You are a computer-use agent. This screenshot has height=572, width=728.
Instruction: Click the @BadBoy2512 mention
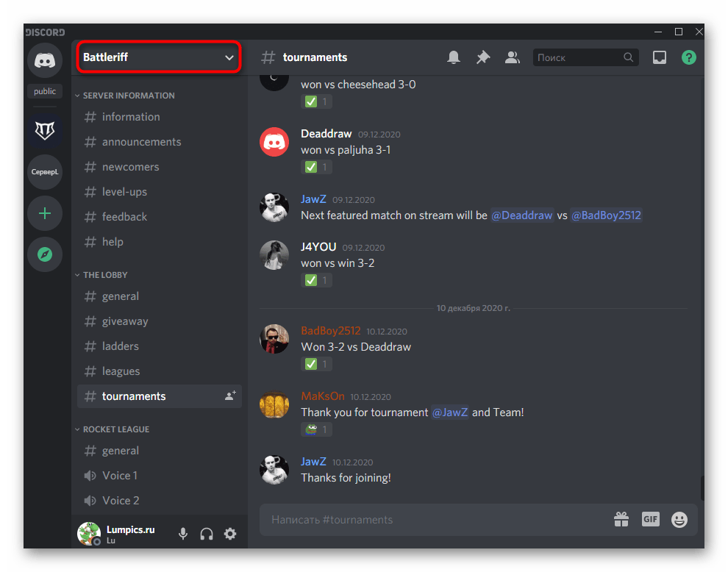(x=606, y=215)
